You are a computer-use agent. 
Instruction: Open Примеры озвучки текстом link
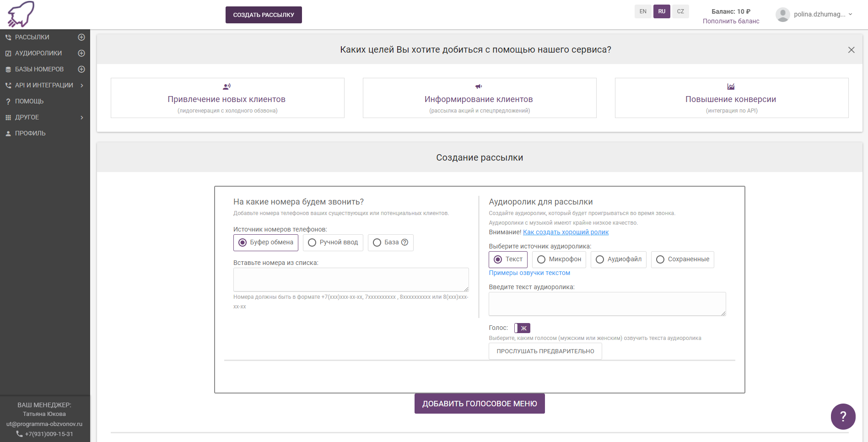pos(529,273)
